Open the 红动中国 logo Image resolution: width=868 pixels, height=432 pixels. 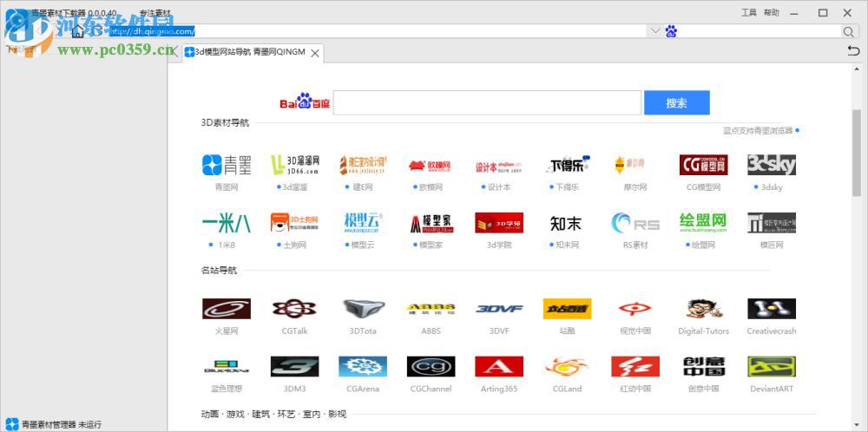click(635, 366)
